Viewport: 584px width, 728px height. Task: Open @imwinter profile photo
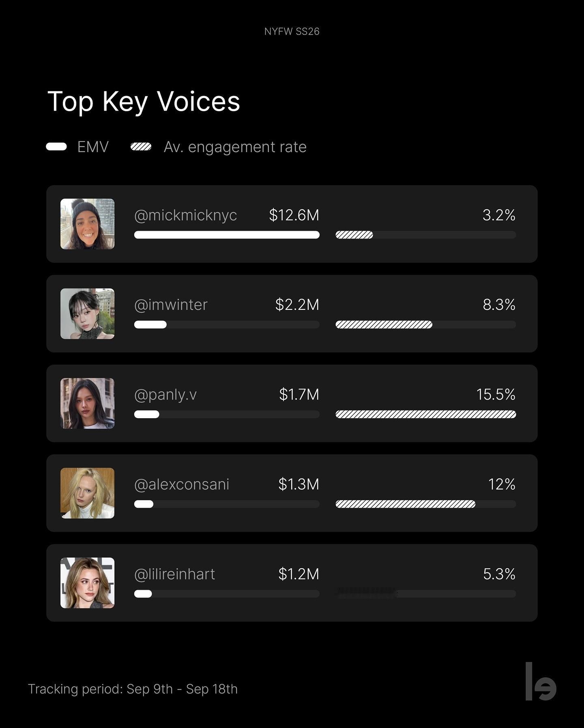coord(87,314)
